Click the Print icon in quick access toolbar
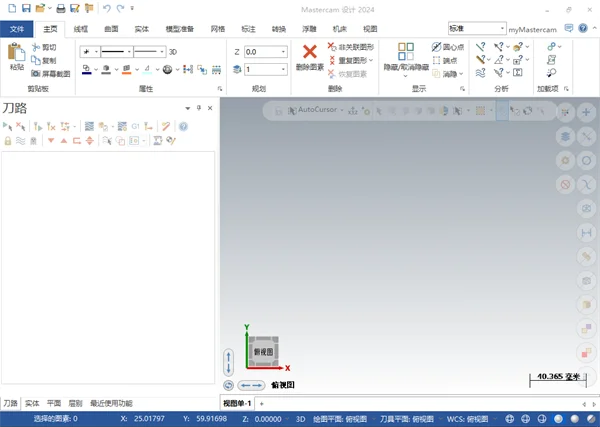600x427 pixels. point(61,8)
